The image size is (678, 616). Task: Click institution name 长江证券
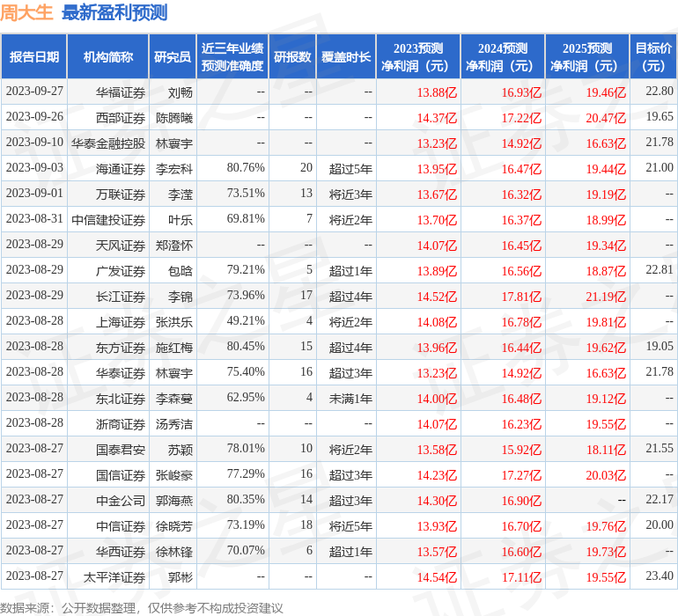click(x=121, y=297)
